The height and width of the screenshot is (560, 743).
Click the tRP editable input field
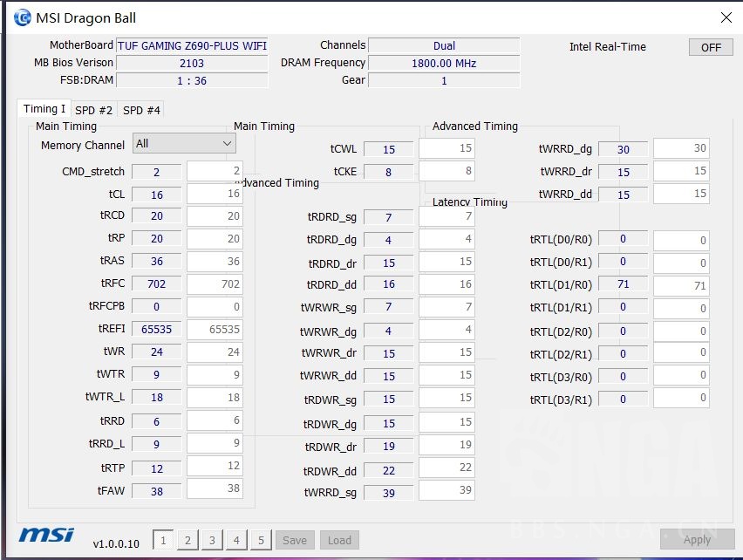(x=215, y=239)
